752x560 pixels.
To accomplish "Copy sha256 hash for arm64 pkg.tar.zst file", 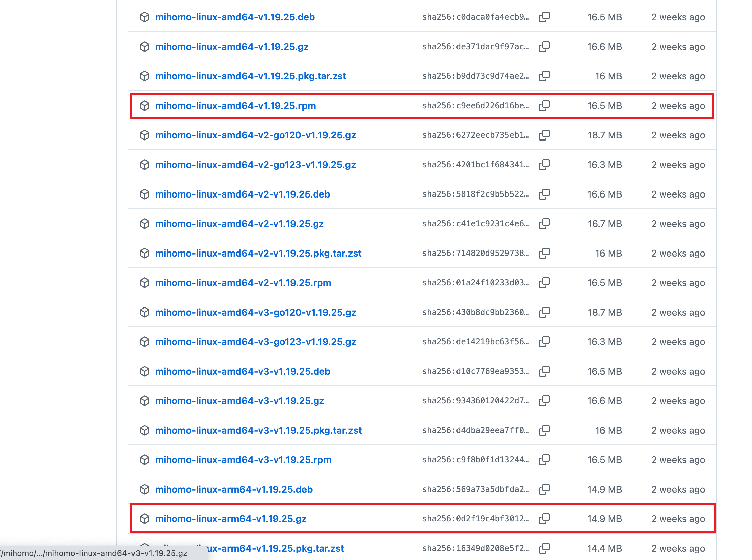I will point(544,548).
